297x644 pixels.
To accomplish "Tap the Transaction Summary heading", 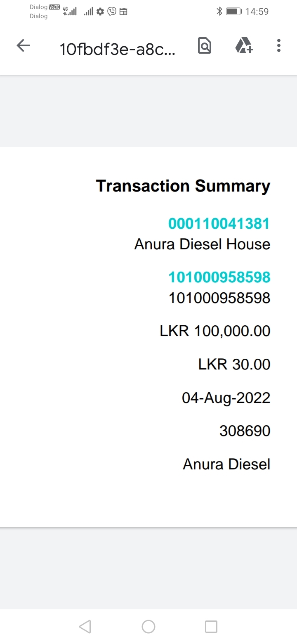I will click(183, 186).
